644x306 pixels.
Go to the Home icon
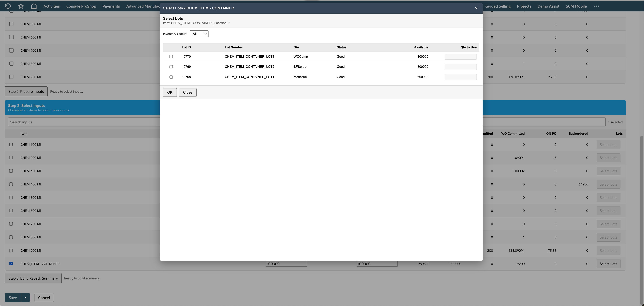tap(34, 6)
